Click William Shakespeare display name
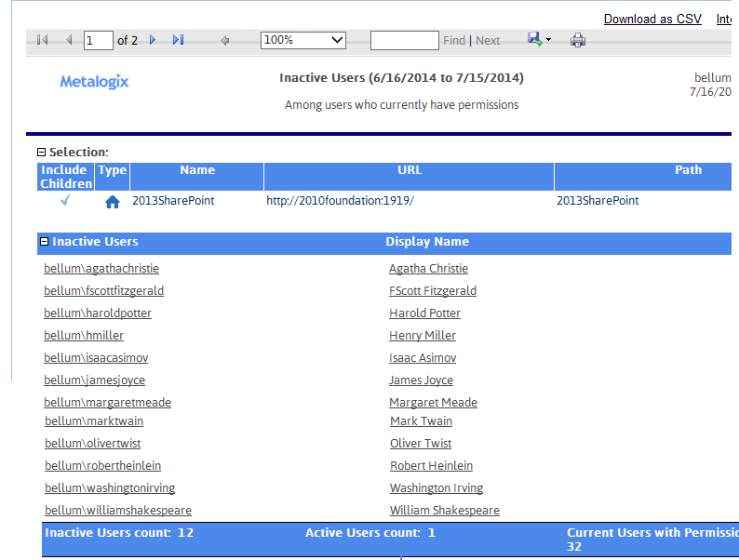The width and height of the screenshot is (739, 560). pos(445,511)
